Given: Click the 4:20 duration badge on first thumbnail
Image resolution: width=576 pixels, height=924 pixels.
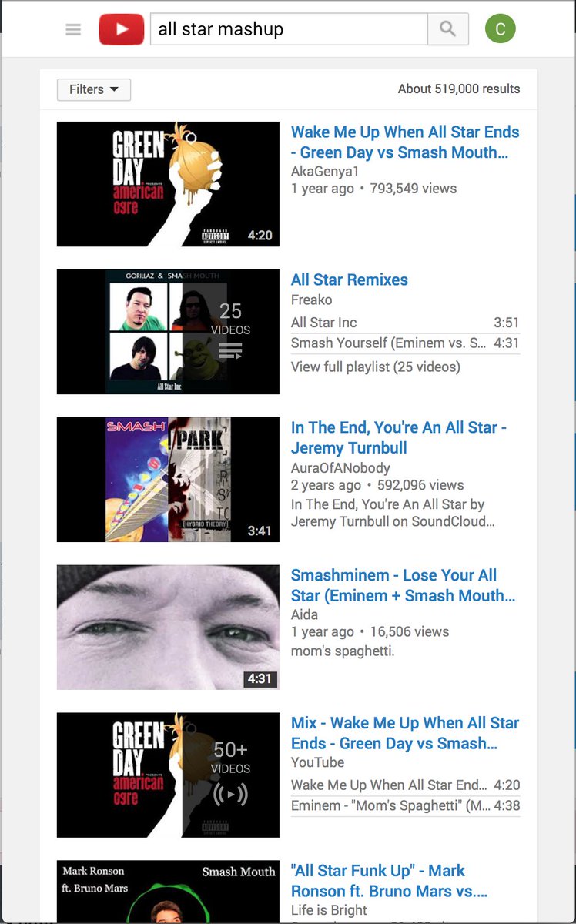Looking at the screenshot, I should click(260, 236).
